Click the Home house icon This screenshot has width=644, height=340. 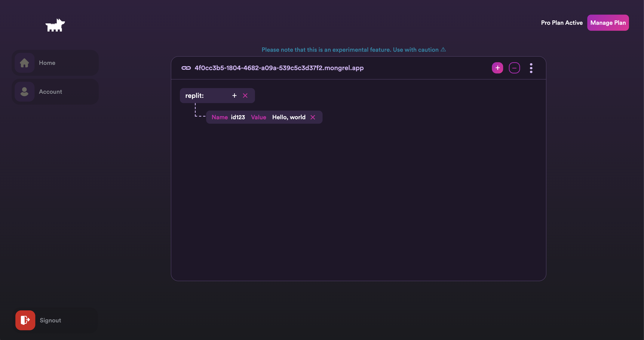(24, 63)
